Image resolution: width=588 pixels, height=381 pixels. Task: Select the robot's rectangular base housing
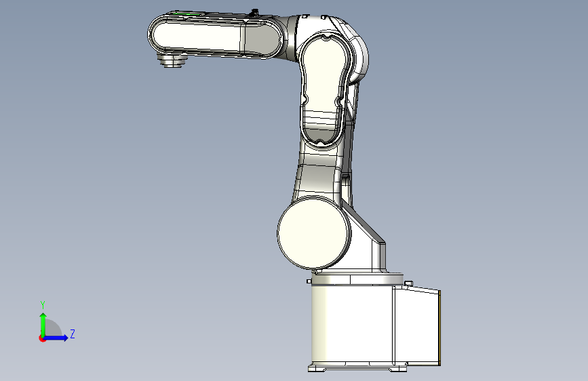pyautogui.click(x=352, y=324)
